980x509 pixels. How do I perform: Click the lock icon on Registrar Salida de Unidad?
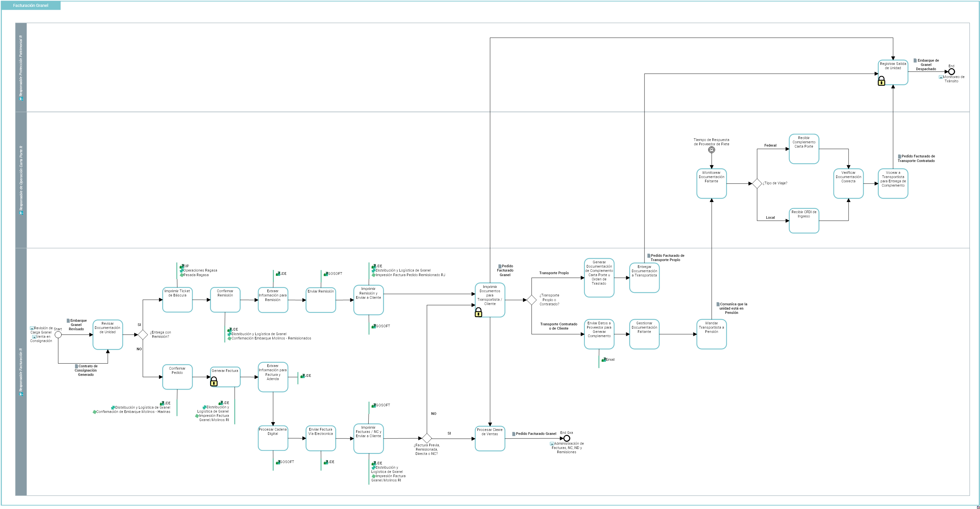coord(881,81)
